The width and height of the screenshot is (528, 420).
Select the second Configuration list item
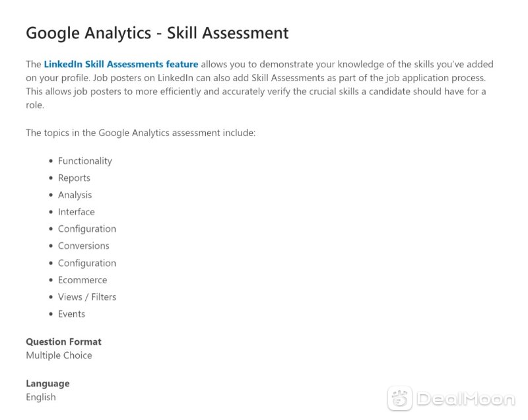[x=87, y=263]
